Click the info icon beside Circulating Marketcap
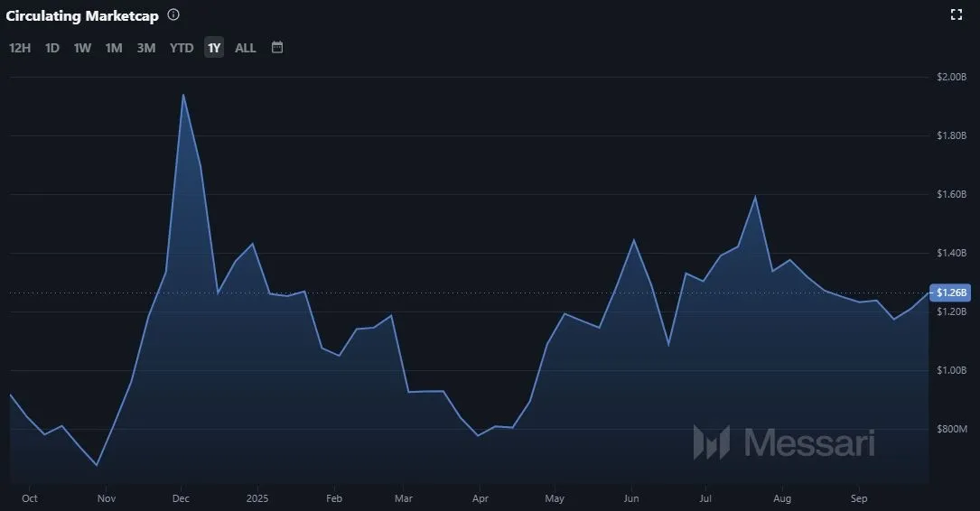 point(173,15)
